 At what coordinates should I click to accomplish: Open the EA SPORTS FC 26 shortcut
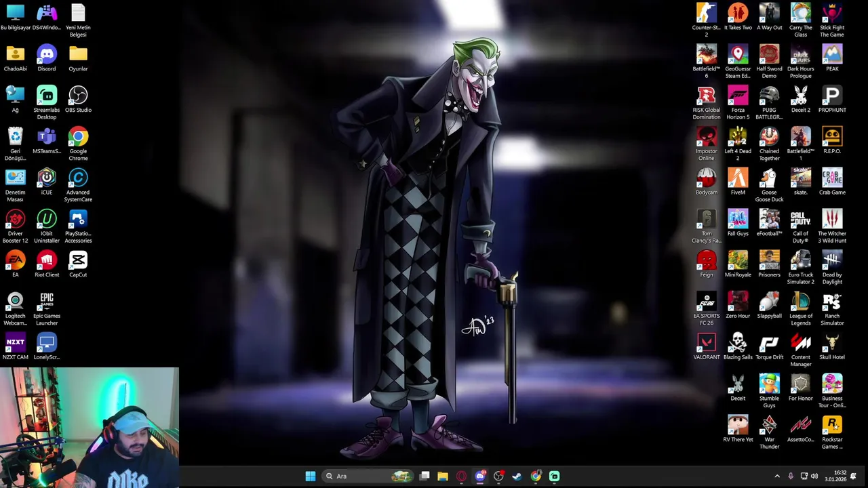(707, 302)
